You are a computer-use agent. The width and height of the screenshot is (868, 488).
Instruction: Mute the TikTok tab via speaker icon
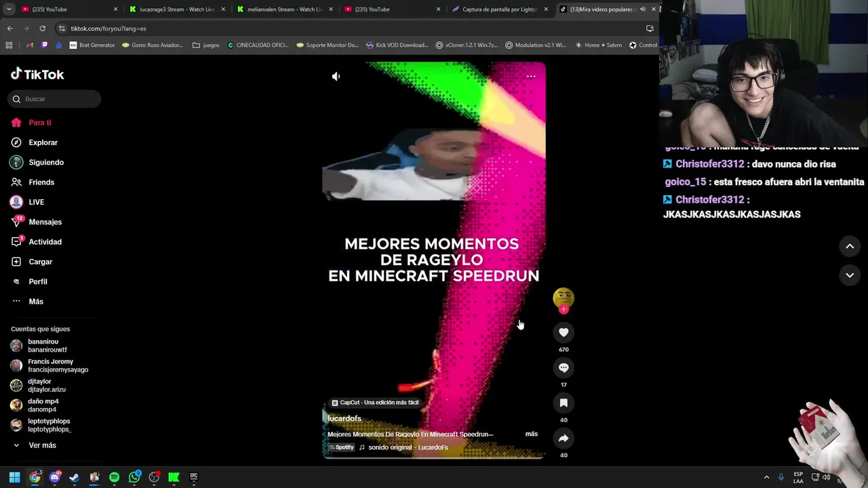coord(642,9)
